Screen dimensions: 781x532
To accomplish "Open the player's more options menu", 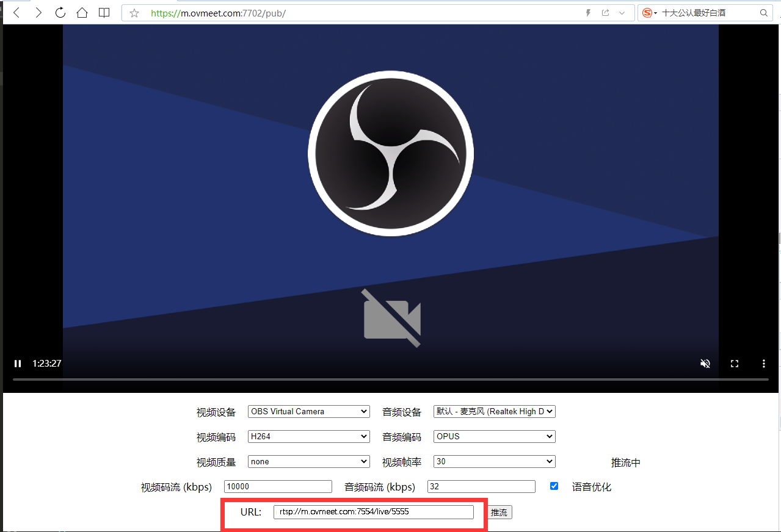I will (763, 363).
